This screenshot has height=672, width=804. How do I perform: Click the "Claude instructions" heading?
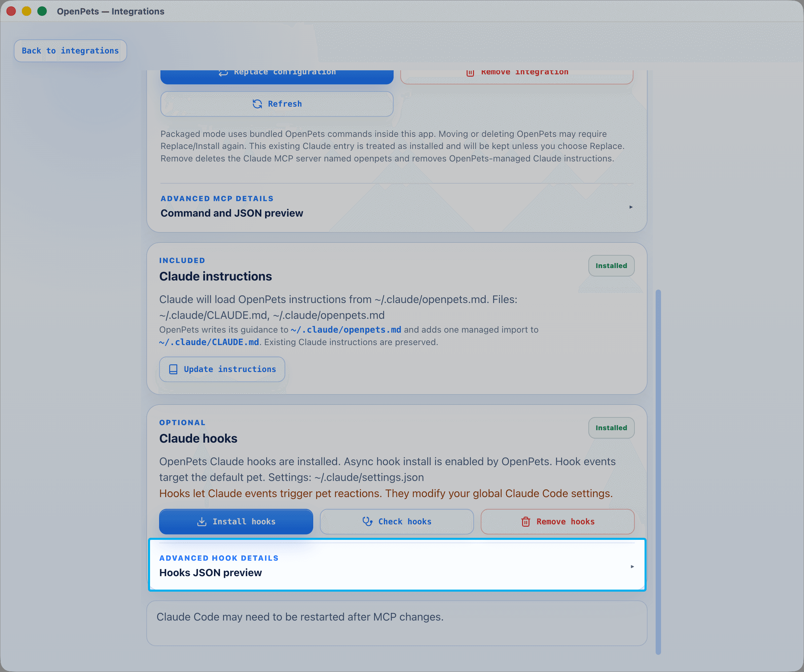[216, 276]
